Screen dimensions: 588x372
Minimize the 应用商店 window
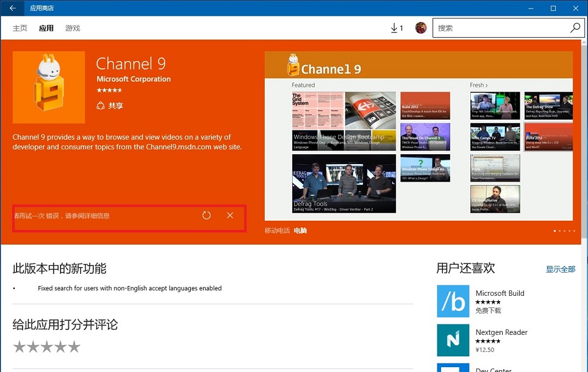coord(531,8)
